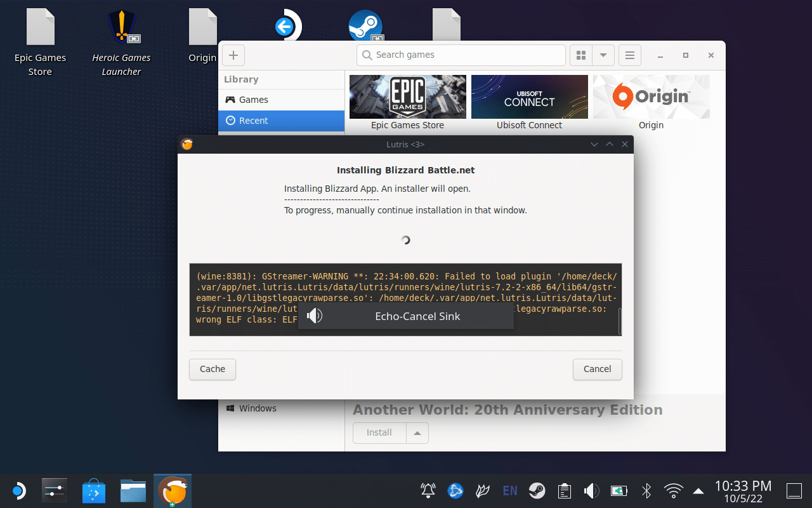Viewport: 812px width, 508px height.
Task: Click Install for Another World
Action: tap(379, 433)
